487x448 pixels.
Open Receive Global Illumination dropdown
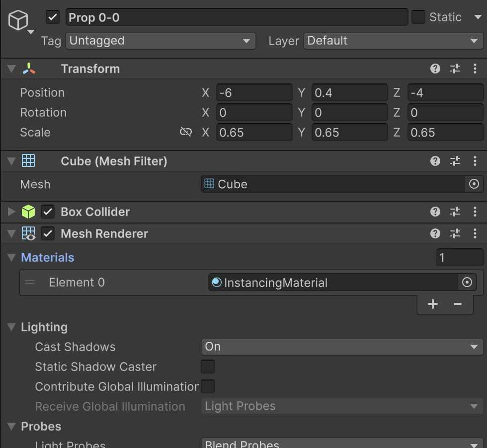[x=342, y=406]
